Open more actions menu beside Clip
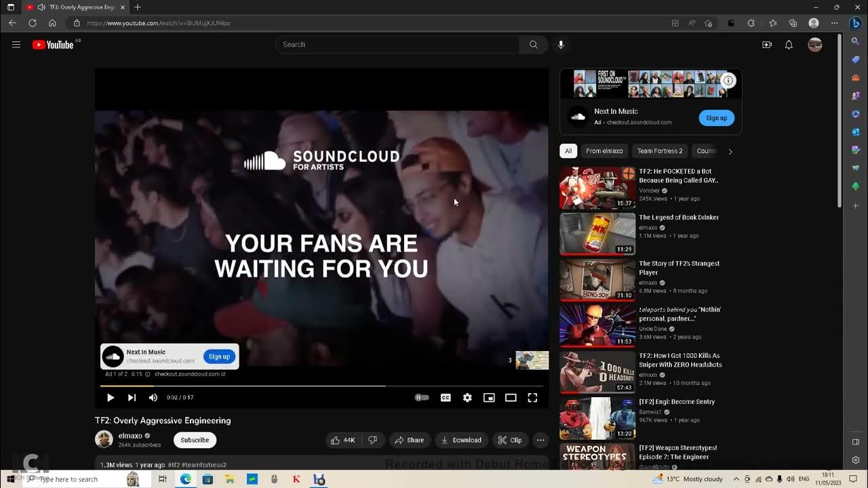 tap(540, 440)
